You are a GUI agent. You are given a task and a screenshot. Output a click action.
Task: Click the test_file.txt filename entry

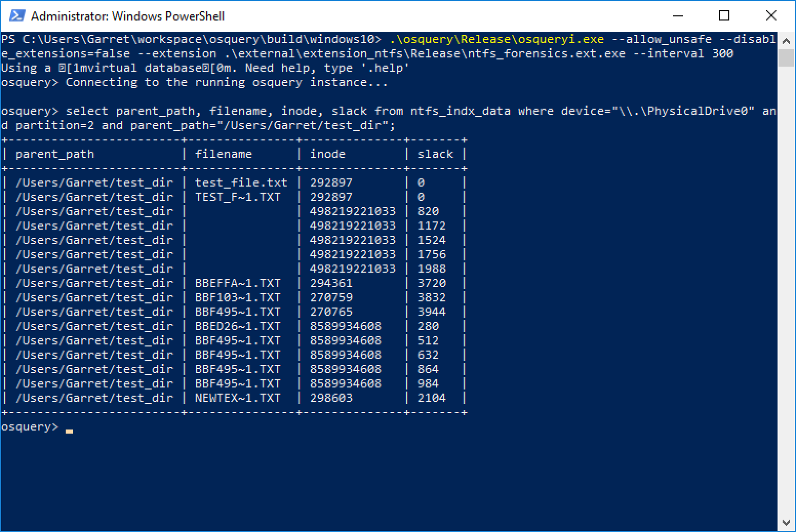tap(241, 182)
